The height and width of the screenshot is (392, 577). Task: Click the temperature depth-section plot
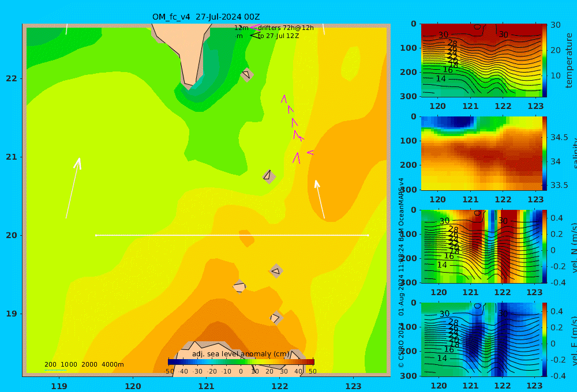pos(482,61)
